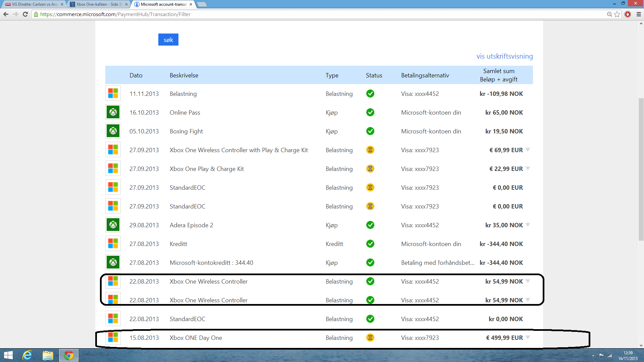
Task: Launch Internet Explorer from taskbar
Action: (x=27, y=355)
